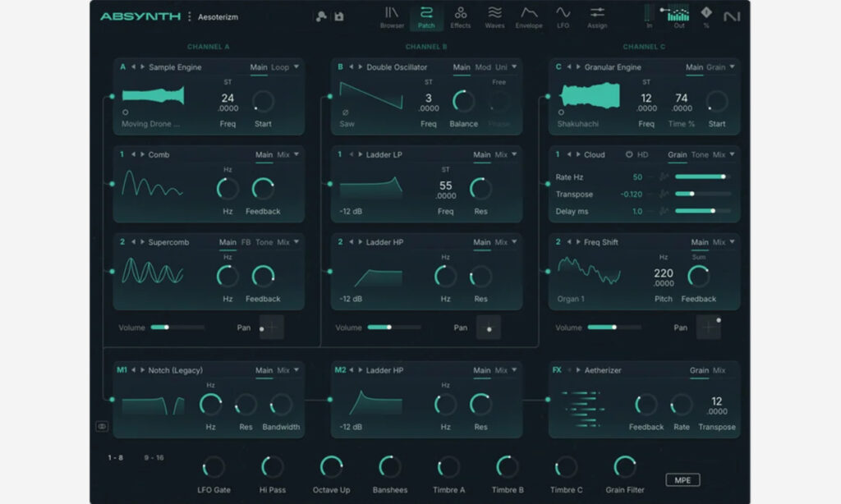The width and height of the screenshot is (841, 504).
Task: Click the Ladder LP Freq value 55
Action: click(446, 186)
